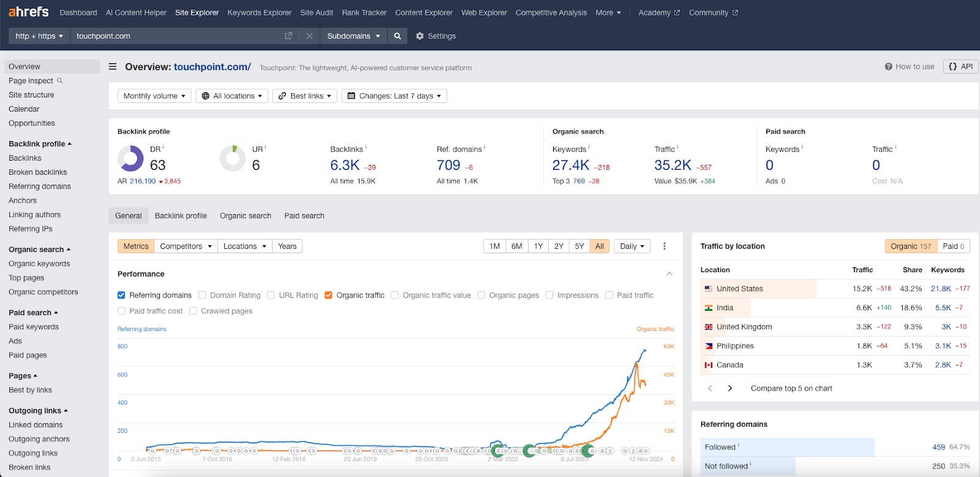Open Subdomains mode dropdown
The image size is (980, 477).
(x=353, y=36)
